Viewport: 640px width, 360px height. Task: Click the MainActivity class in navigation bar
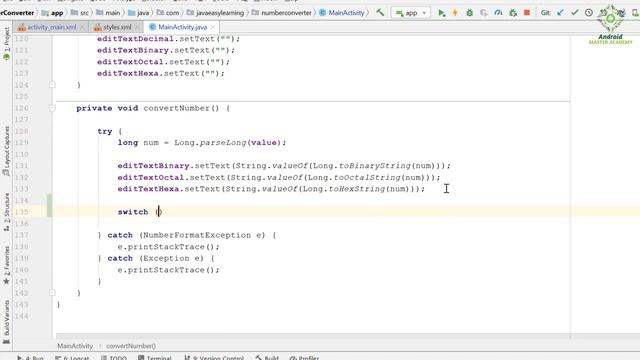[x=342, y=13]
